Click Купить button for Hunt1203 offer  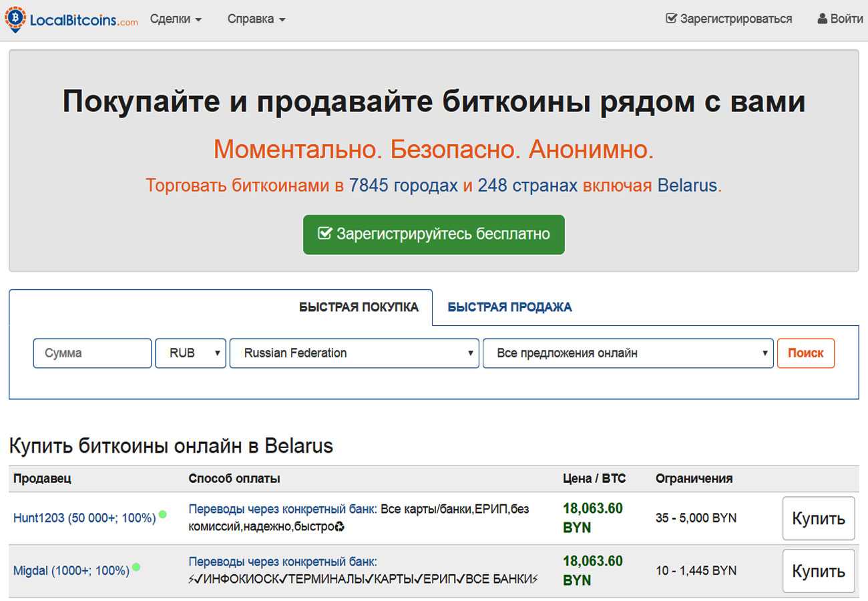click(818, 518)
